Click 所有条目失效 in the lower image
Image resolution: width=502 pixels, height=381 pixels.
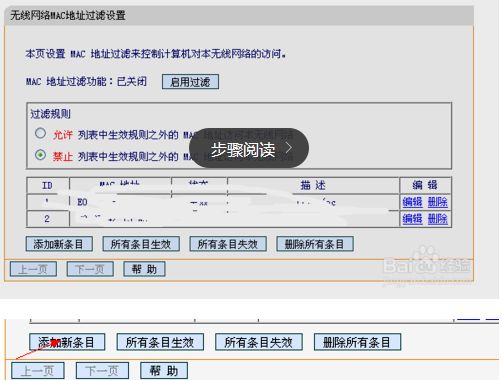[259, 342]
